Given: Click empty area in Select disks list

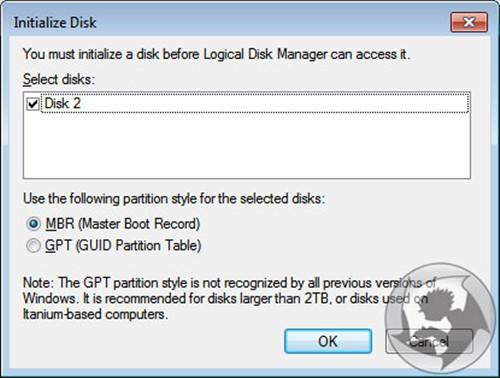Looking at the screenshot, I should pyautogui.click(x=247, y=146).
